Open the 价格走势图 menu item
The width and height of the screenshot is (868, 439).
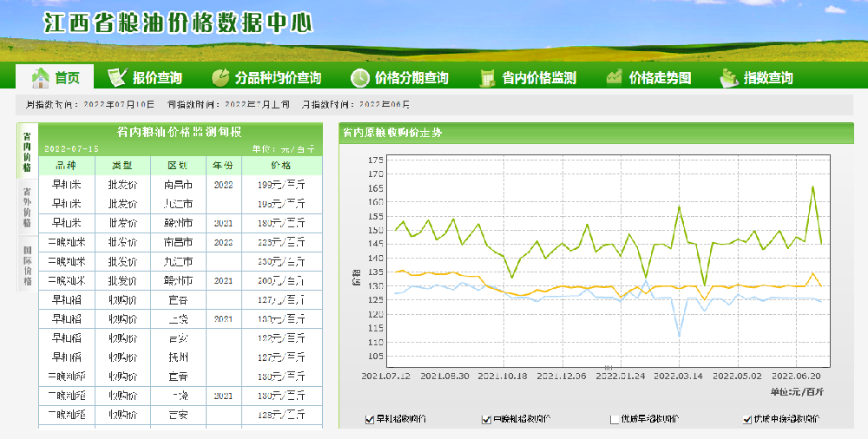pos(660,78)
